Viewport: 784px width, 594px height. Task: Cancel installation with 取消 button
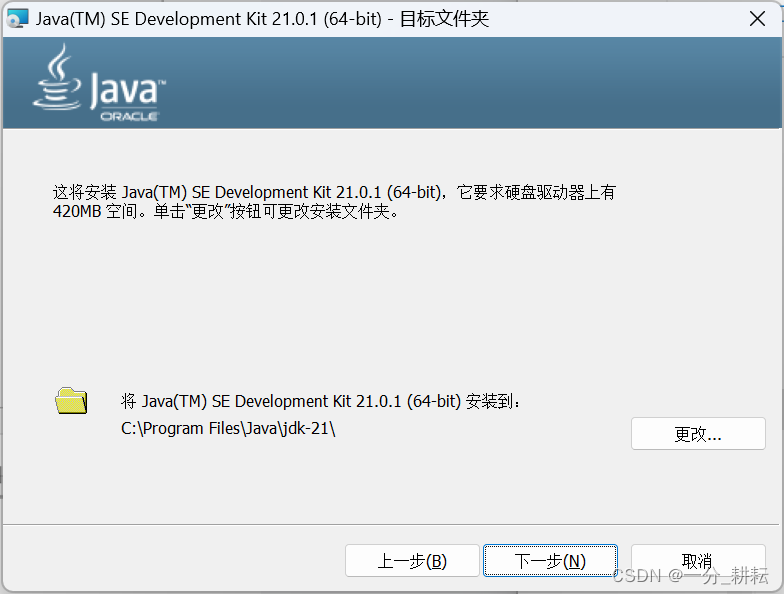click(698, 560)
